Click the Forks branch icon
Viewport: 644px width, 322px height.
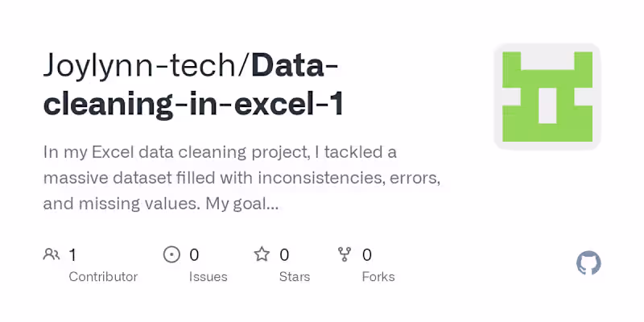click(345, 255)
